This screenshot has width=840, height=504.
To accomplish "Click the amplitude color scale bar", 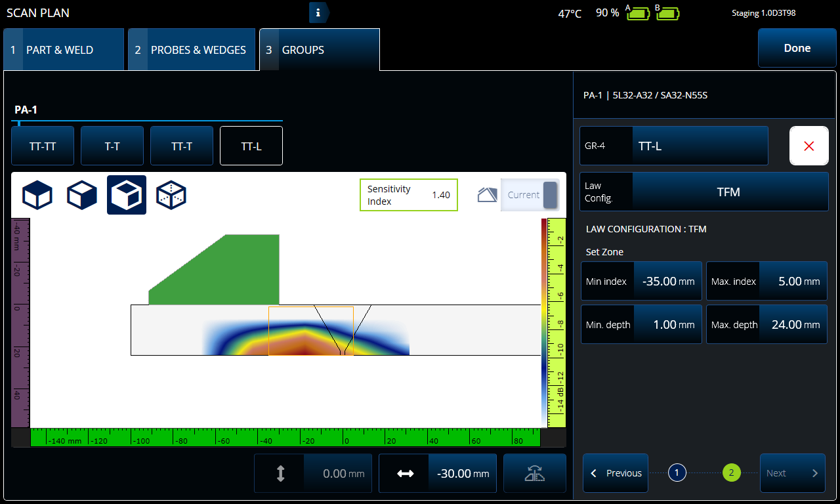I will (x=544, y=322).
